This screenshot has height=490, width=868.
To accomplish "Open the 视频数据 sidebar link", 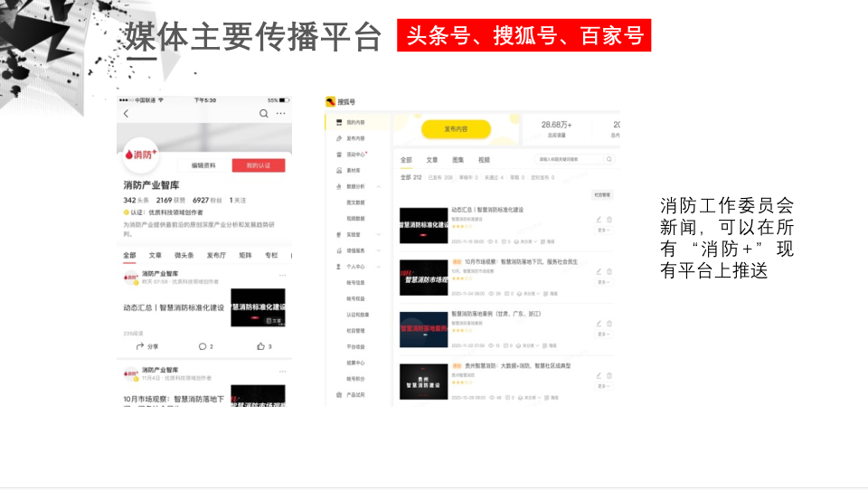I will tap(355, 219).
